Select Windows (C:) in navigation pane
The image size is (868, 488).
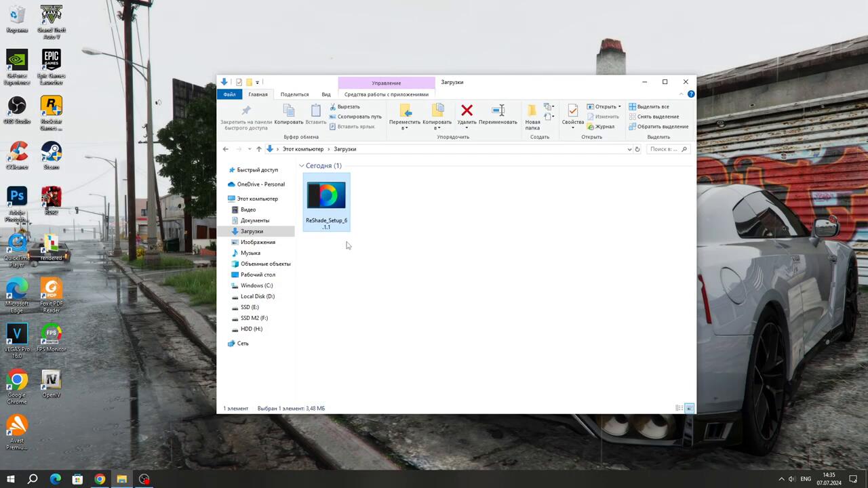click(256, 285)
